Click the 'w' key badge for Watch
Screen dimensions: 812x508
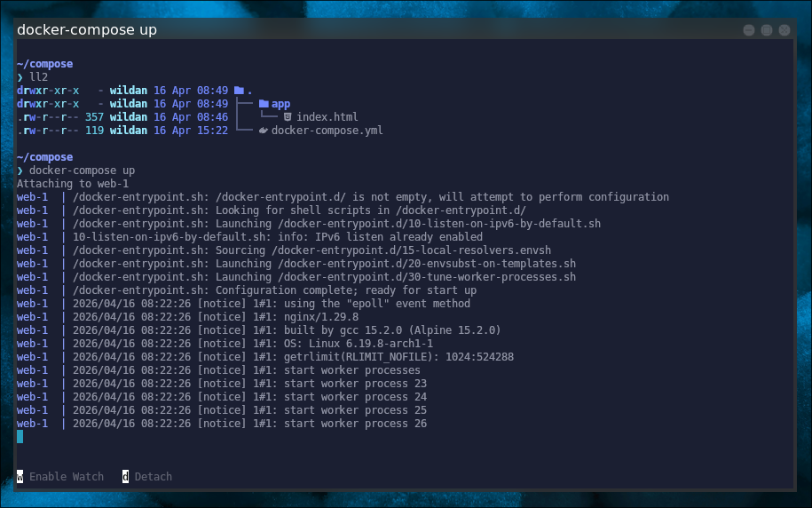pos(20,477)
